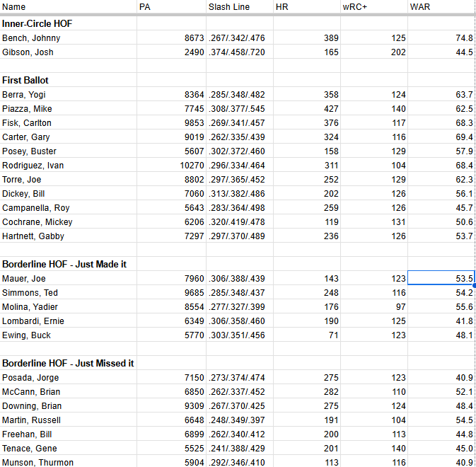This screenshot has width=476, height=467.
Task: Select the Mauer, Joe name cell
Action: 69,279
